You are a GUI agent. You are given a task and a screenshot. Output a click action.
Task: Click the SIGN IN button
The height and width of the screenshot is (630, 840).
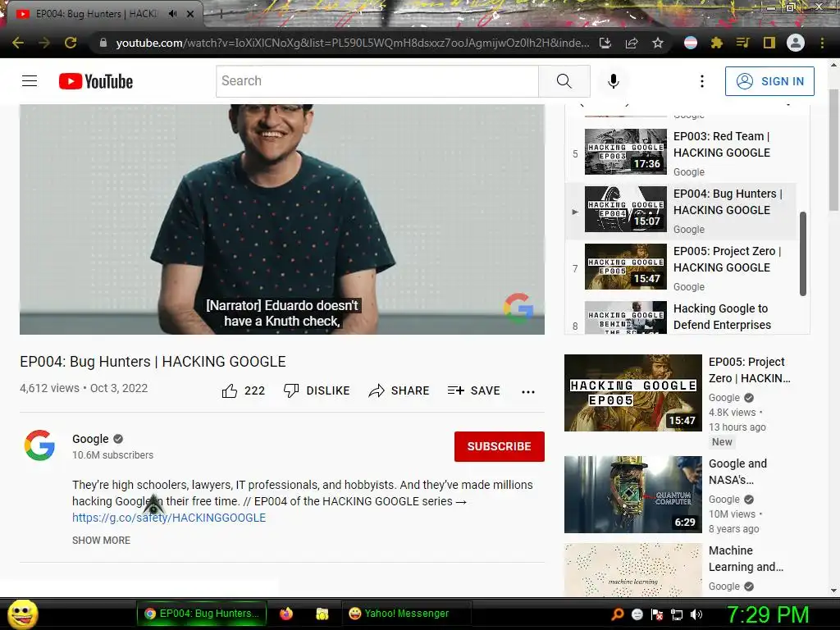click(x=769, y=81)
